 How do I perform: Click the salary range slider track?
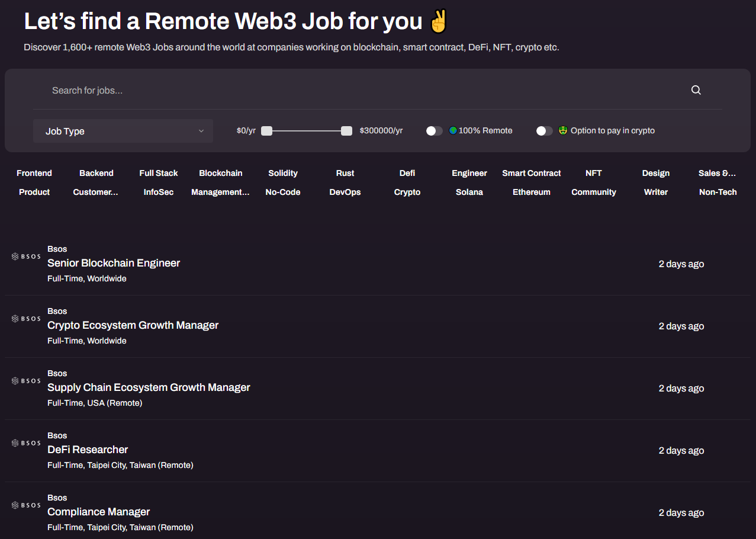307,131
